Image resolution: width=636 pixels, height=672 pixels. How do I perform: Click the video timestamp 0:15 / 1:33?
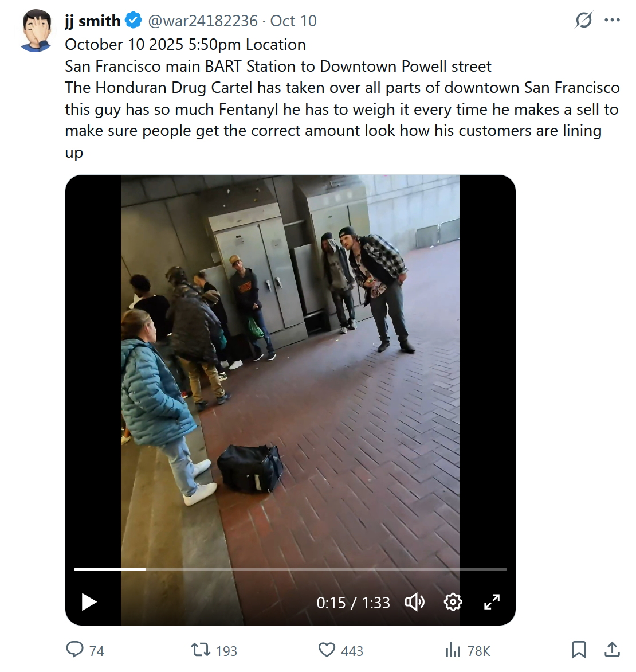(353, 603)
